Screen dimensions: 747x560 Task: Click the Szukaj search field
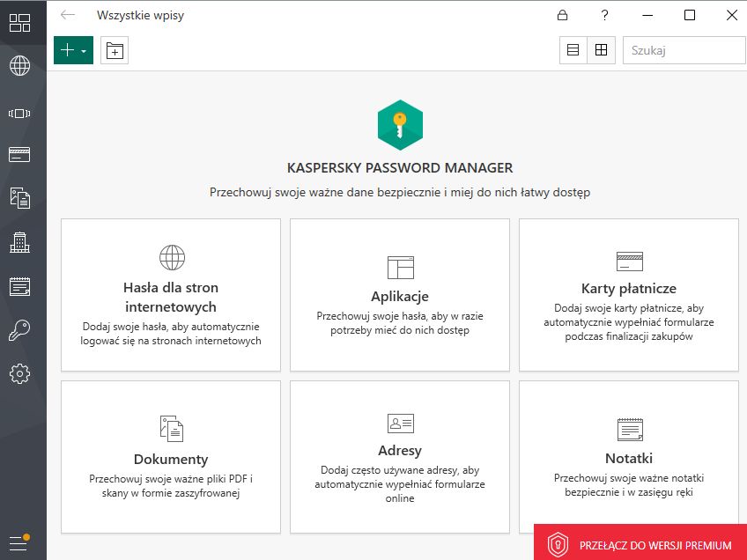(684, 50)
